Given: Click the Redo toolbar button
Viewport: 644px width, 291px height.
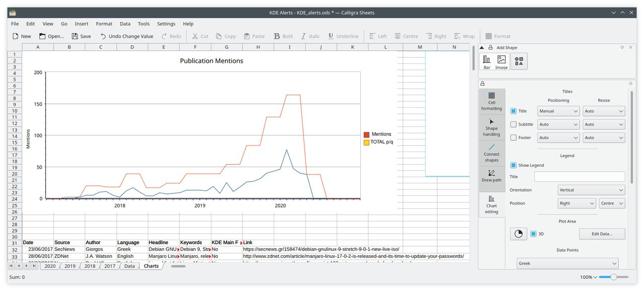Looking at the screenshot, I should pyautogui.click(x=171, y=36).
